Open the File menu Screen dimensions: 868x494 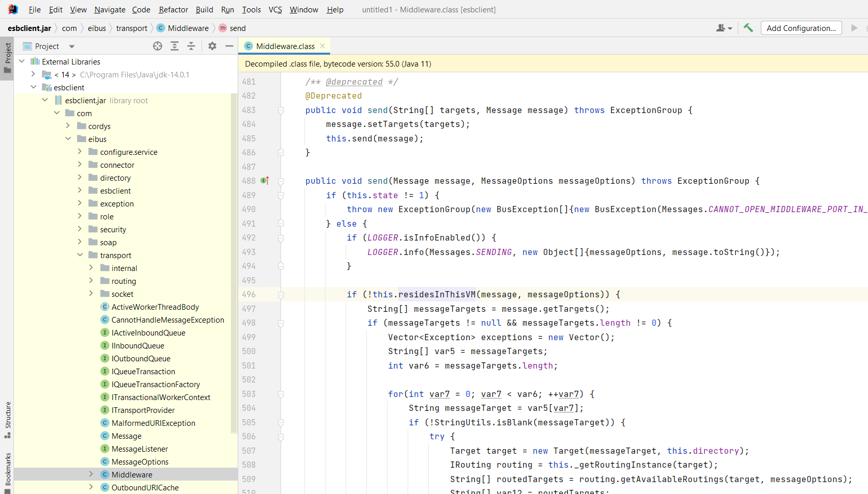click(x=35, y=9)
